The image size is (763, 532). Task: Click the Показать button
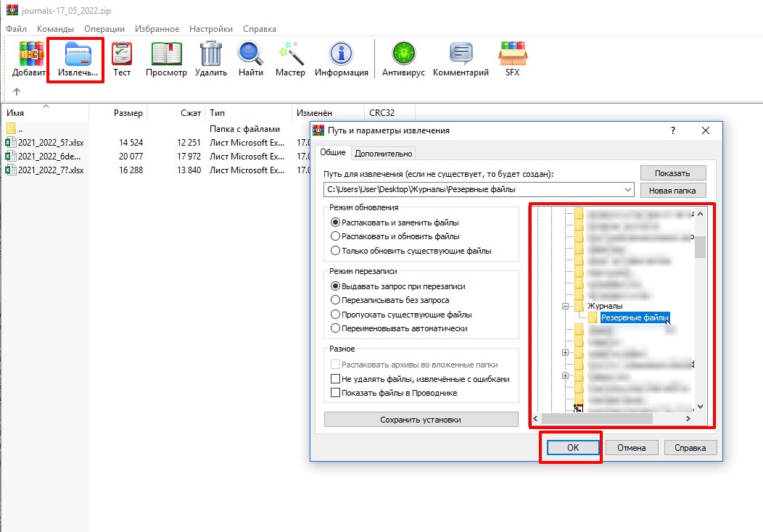click(672, 173)
